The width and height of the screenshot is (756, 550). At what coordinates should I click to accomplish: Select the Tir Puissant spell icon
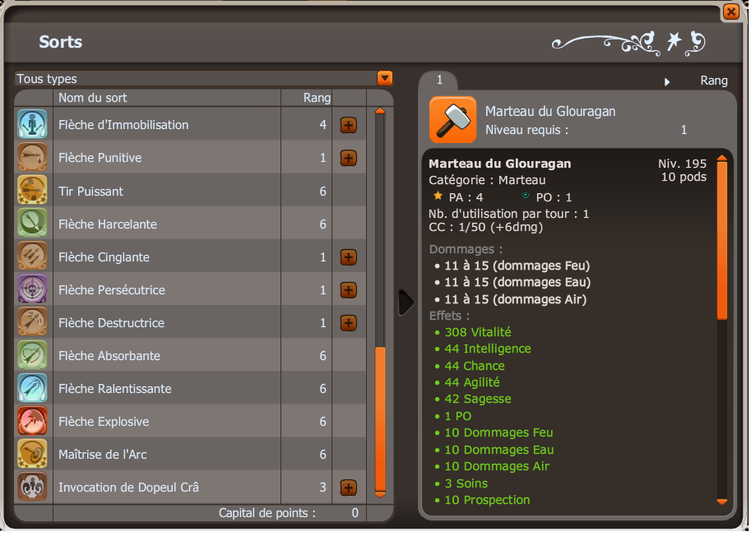(x=32, y=191)
